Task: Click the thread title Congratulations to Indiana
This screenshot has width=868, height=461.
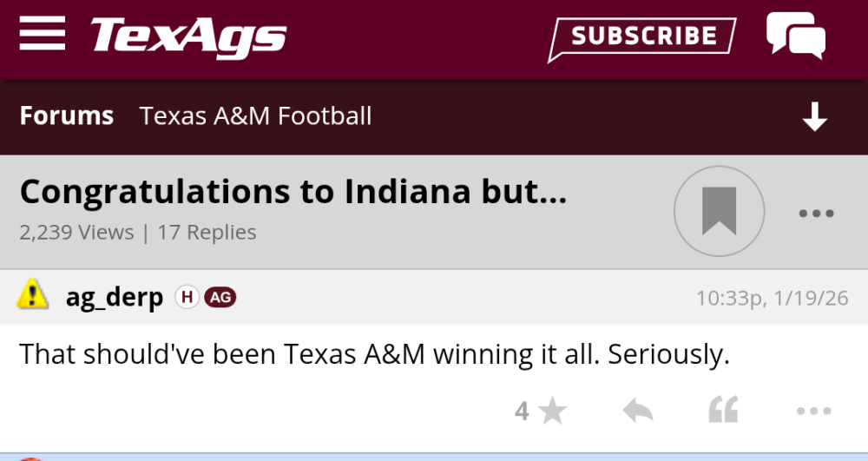Action: pos(293,192)
